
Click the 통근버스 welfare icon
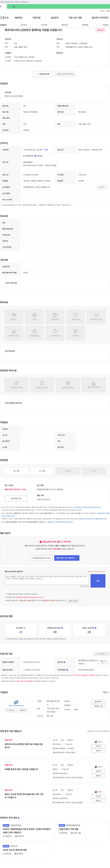click(14, 317)
